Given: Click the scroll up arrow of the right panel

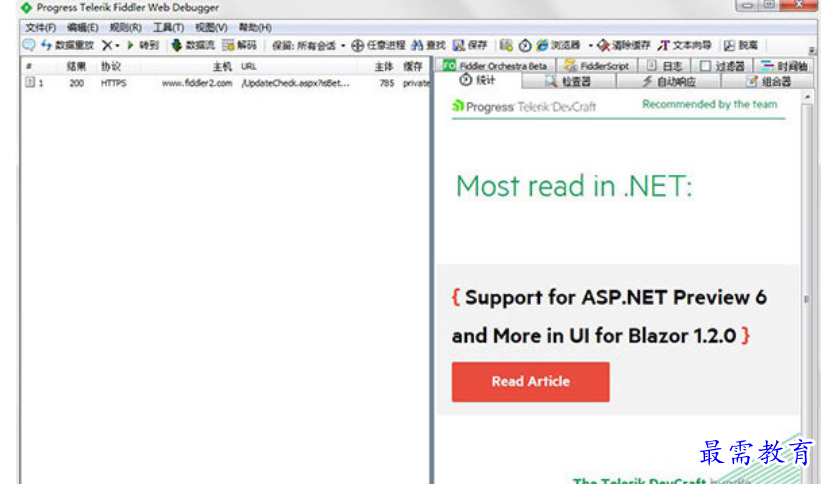Looking at the screenshot, I should pos(807,97).
